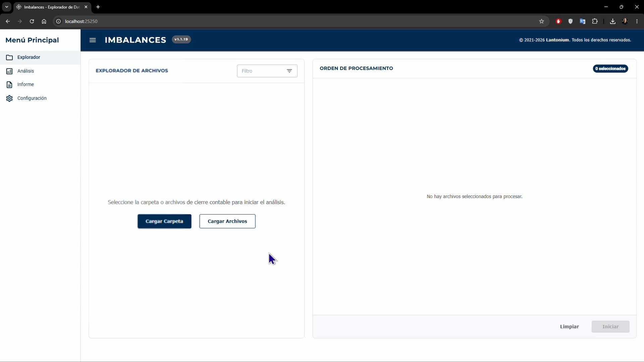Open the Configuración gear icon
The height and width of the screenshot is (362, 644).
(x=9, y=99)
